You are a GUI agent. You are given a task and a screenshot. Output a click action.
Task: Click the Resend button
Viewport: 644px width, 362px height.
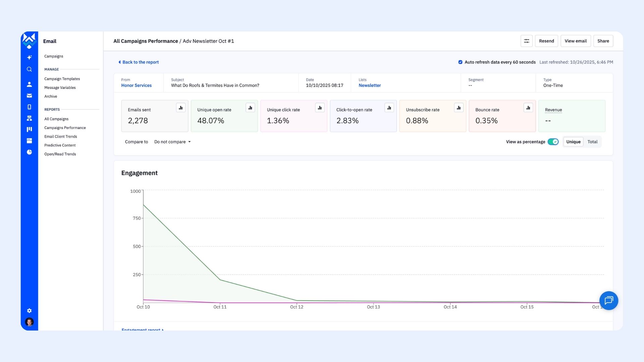[x=546, y=41]
